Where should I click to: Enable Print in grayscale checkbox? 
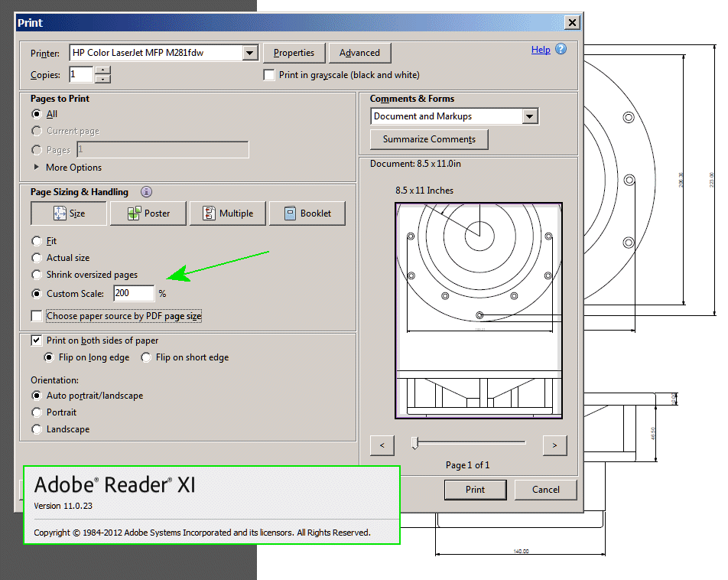pos(269,75)
